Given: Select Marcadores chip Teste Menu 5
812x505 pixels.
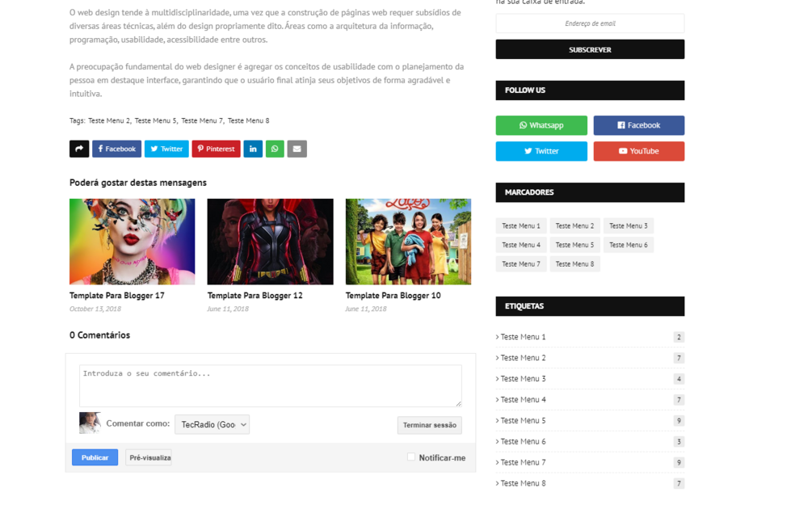Looking at the screenshot, I should click(574, 245).
